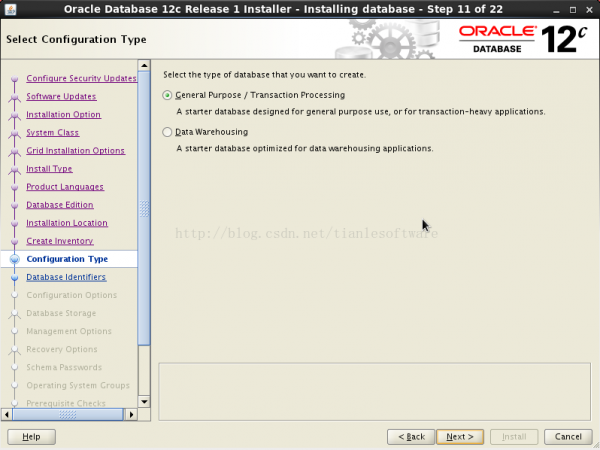Click the horizontal scrollbar thumb under step list
Screen dimensions: 600x450
(68, 414)
